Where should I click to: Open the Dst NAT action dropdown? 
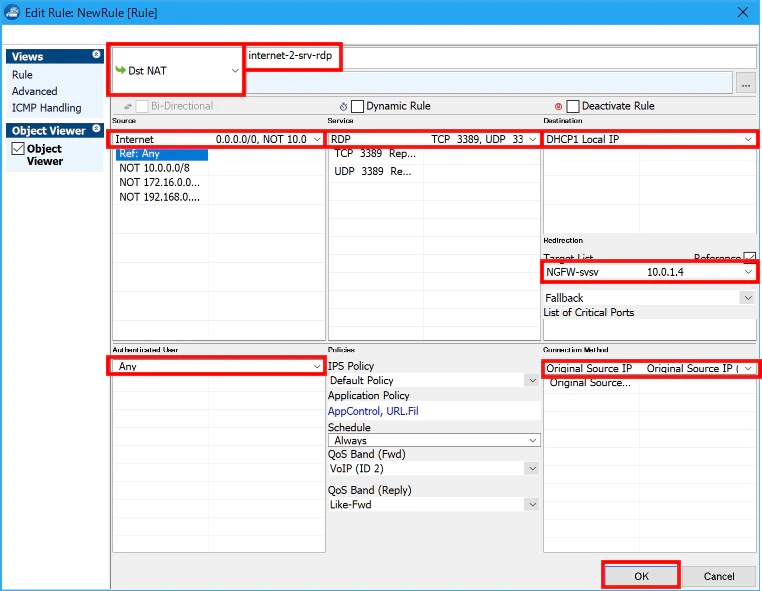pyautogui.click(x=235, y=70)
